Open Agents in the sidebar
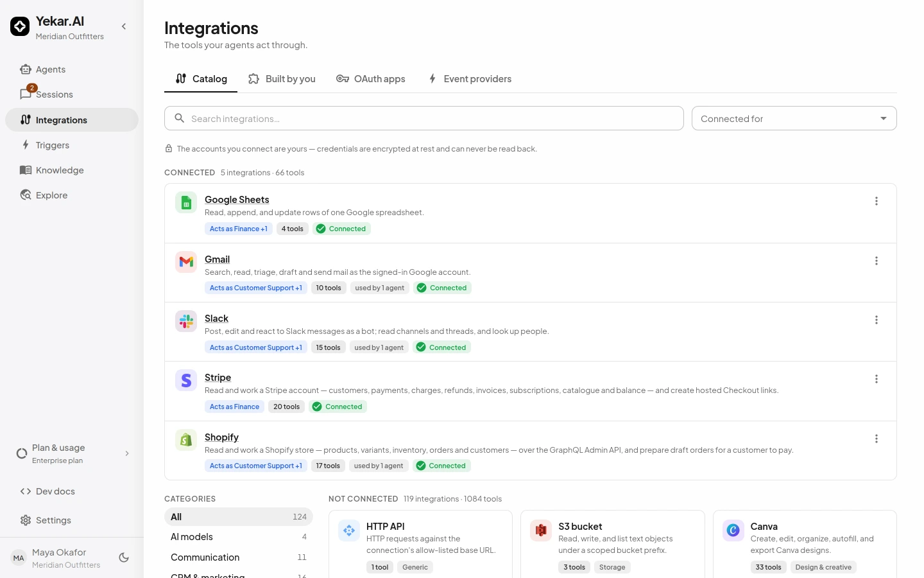The width and height of the screenshot is (924, 578). (72, 69)
